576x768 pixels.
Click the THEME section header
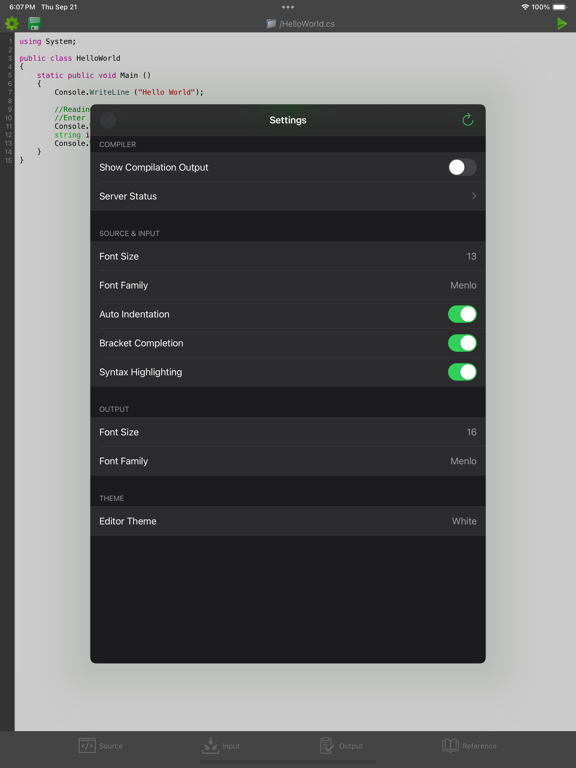(111, 499)
